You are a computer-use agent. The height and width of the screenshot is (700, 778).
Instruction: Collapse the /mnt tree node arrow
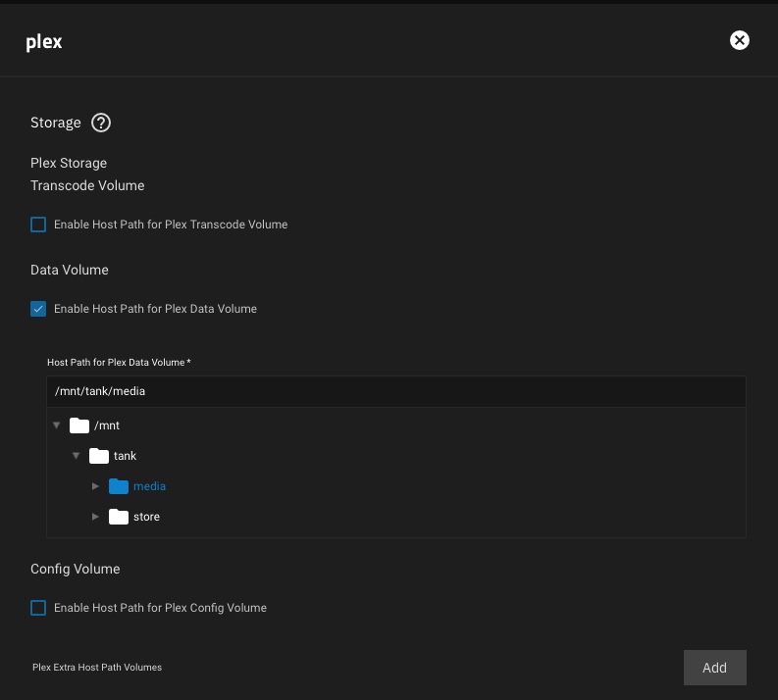point(57,425)
